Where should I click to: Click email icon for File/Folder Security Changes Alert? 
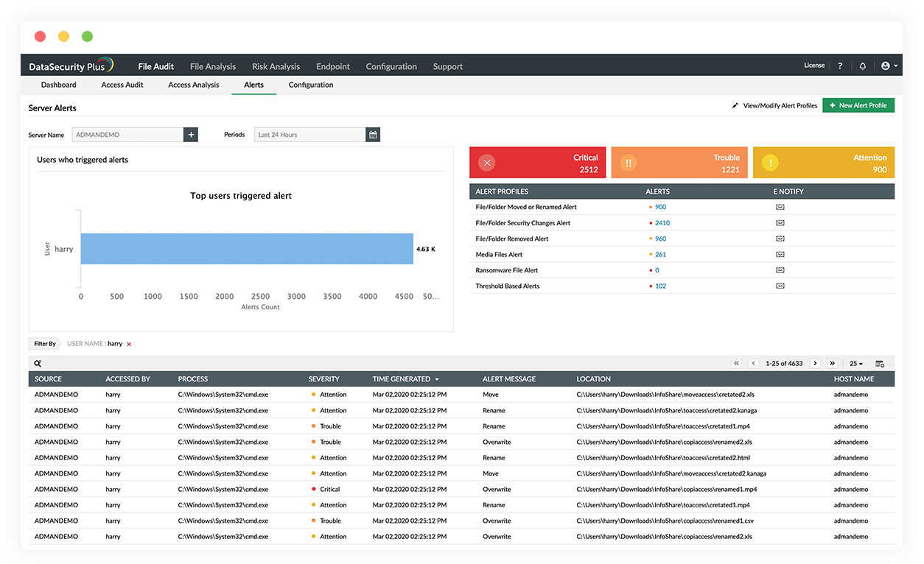coord(780,222)
